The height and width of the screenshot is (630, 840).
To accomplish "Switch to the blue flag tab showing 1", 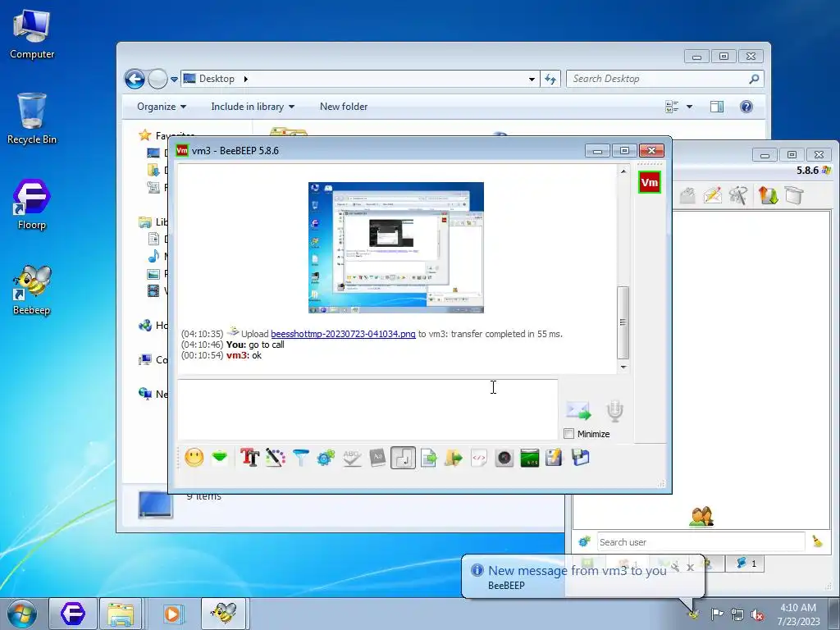I will coord(746,563).
